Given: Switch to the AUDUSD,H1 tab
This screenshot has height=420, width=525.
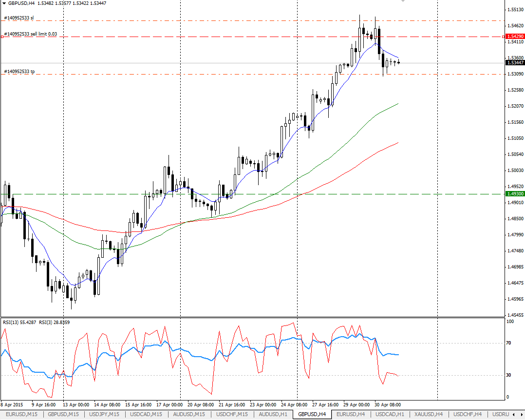Looking at the screenshot, I should point(273,414).
